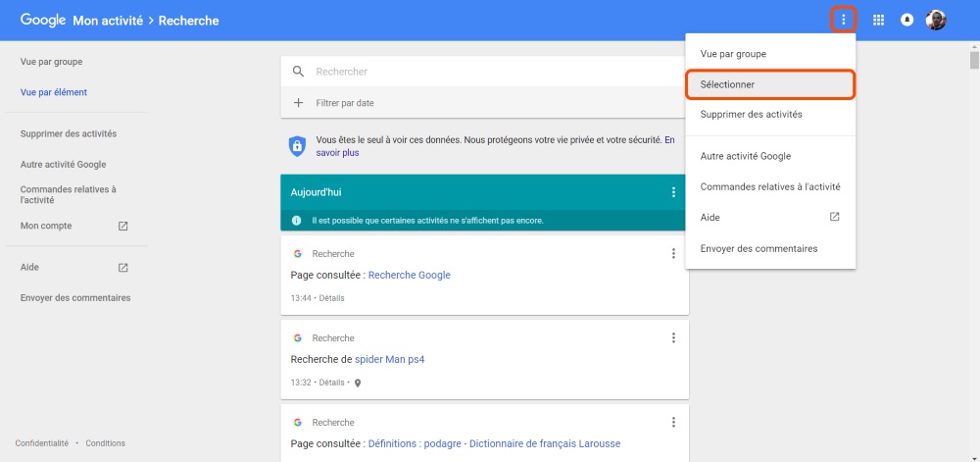Open the spider Man ps4 search link

coord(389,359)
